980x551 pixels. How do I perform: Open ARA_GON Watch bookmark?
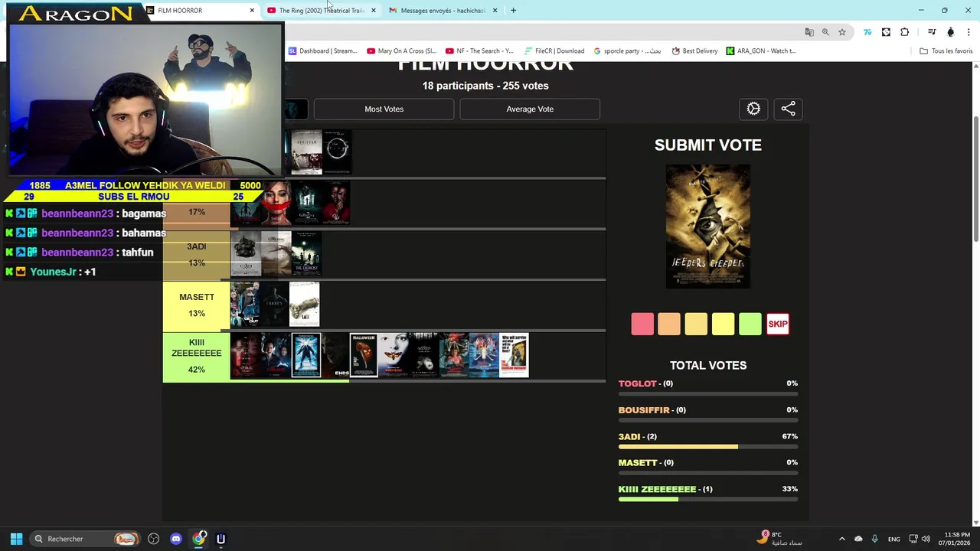(x=761, y=51)
